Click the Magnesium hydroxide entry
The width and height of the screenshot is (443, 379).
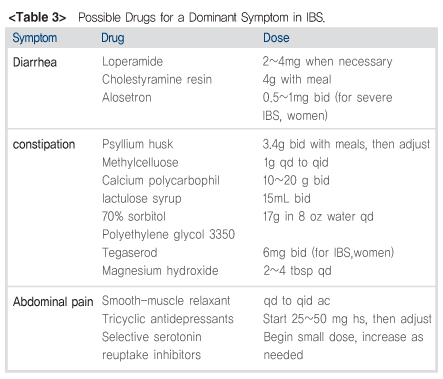(x=160, y=271)
